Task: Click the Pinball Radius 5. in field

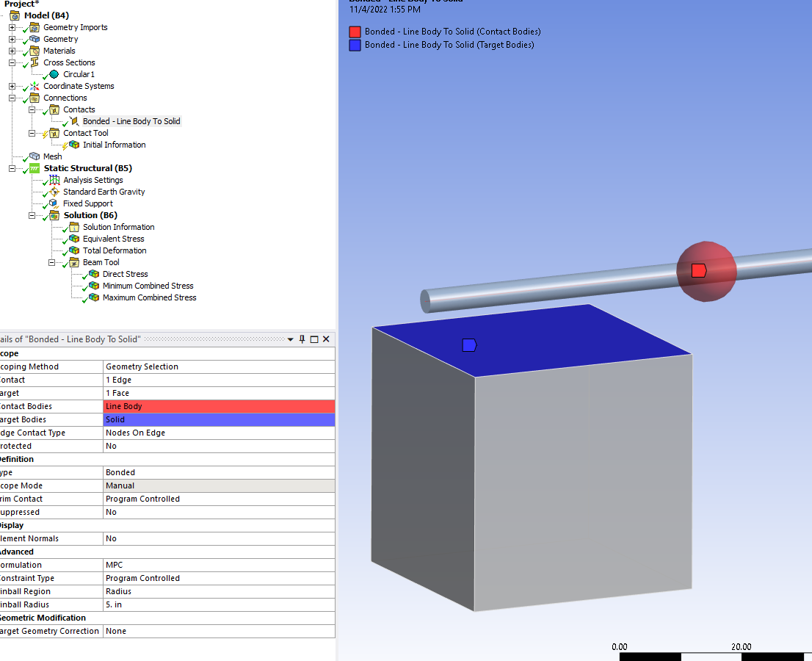Action: point(219,604)
